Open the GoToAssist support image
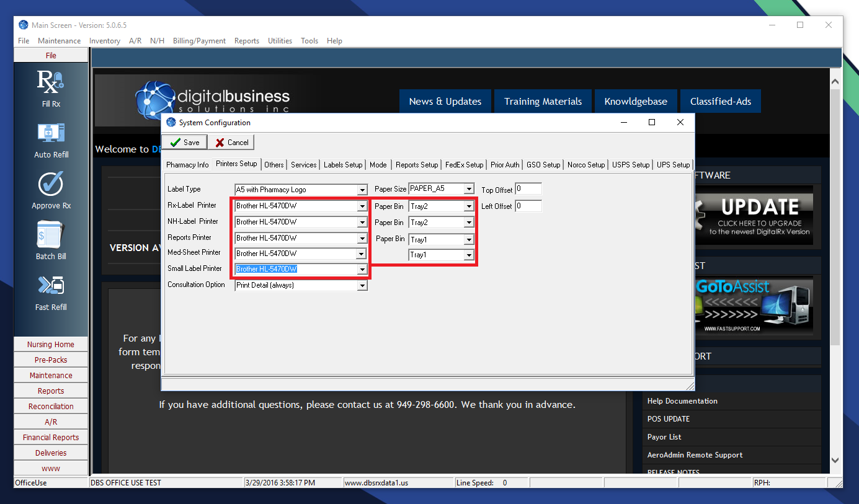This screenshot has height=504, width=859. 753,306
